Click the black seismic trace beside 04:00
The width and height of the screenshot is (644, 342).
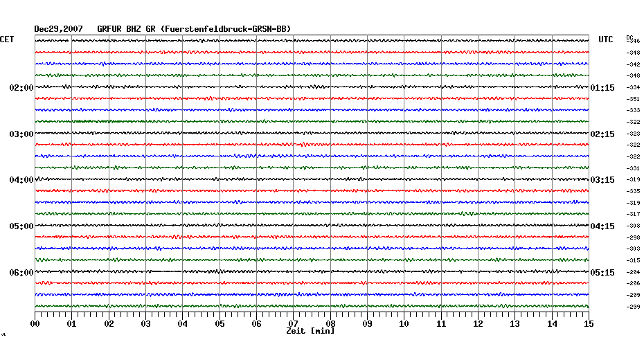[312, 179]
